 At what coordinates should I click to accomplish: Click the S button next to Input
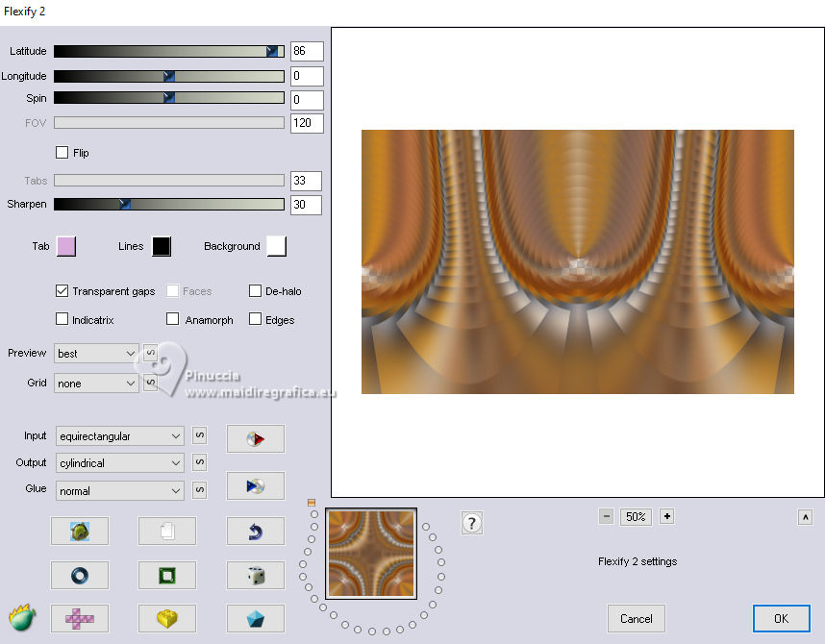coord(199,435)
